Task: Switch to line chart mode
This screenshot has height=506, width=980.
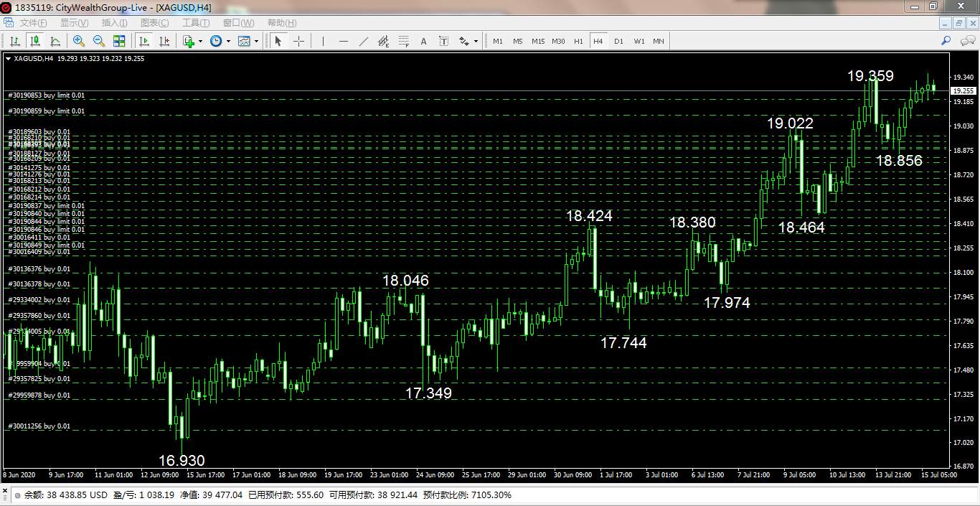Action: (x=55, y=41)
